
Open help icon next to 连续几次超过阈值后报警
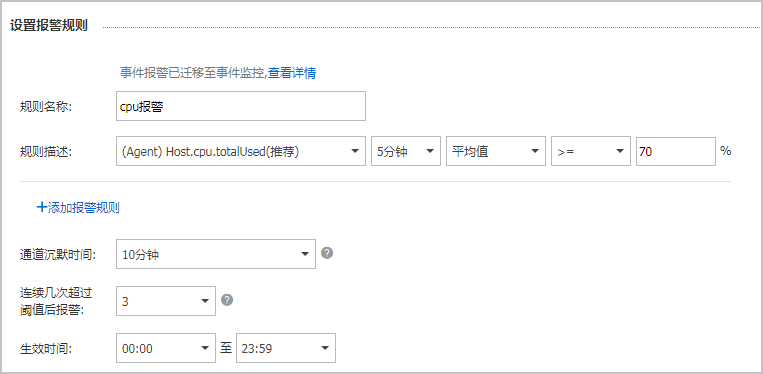[x=227, y=300]
